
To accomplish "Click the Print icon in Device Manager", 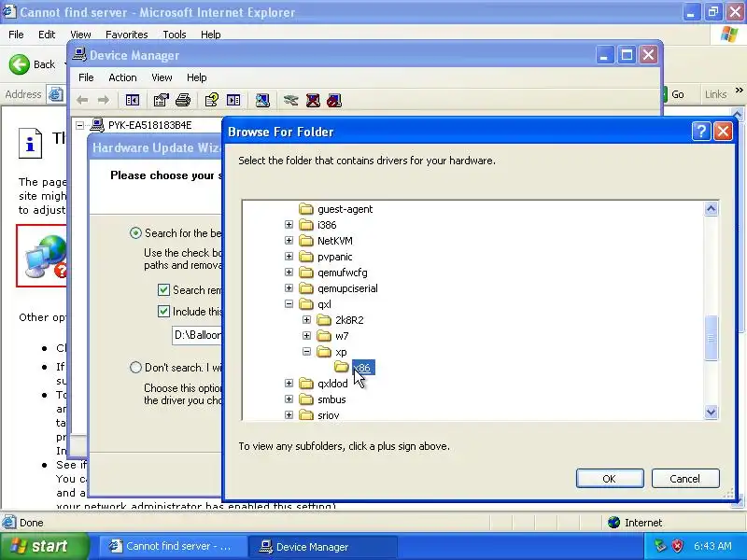I will (x=183, y=100).
